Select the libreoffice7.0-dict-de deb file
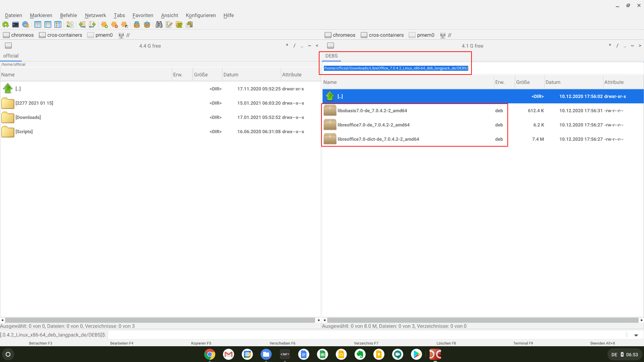 point(378,139)
